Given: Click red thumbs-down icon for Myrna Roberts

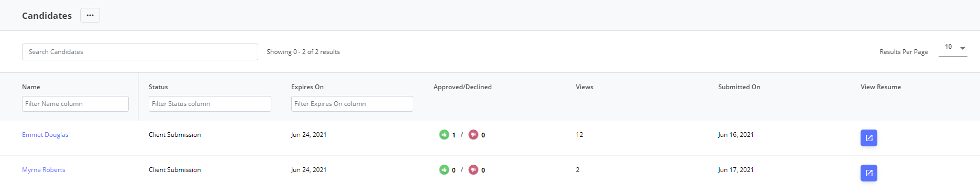Looking at the screenshot, I should click(x=474, y=170).
